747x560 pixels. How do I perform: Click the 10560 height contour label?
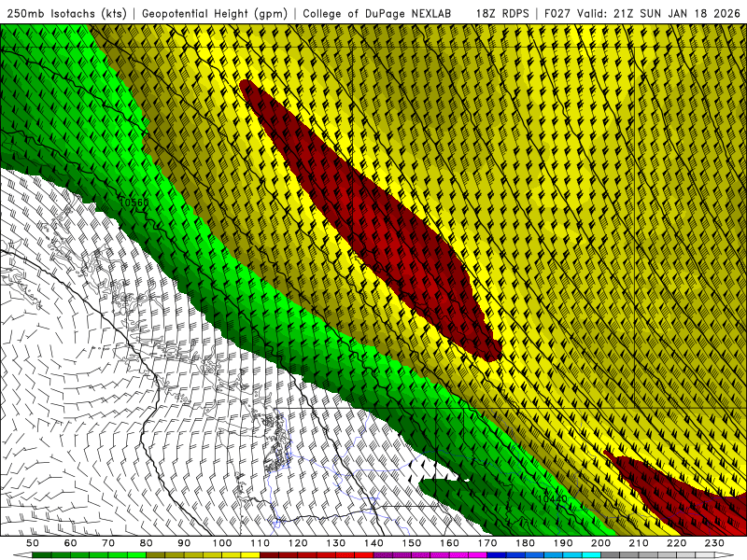(134, 203)
